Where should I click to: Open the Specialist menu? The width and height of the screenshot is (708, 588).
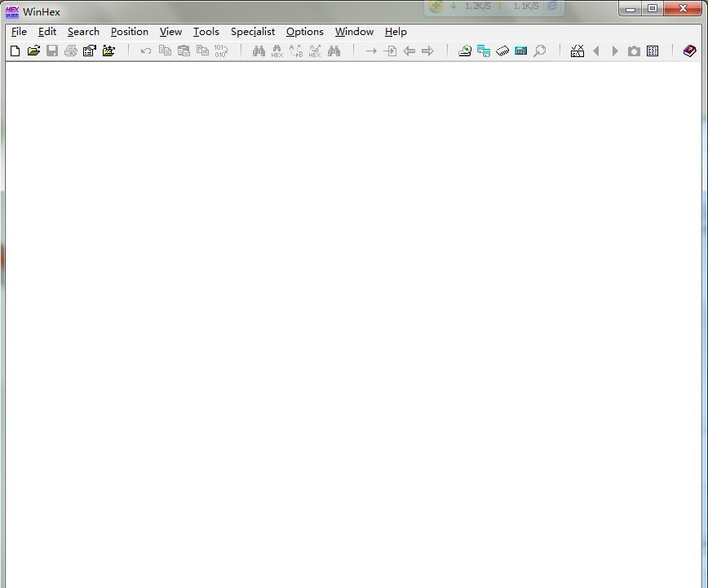coord(253,32)
